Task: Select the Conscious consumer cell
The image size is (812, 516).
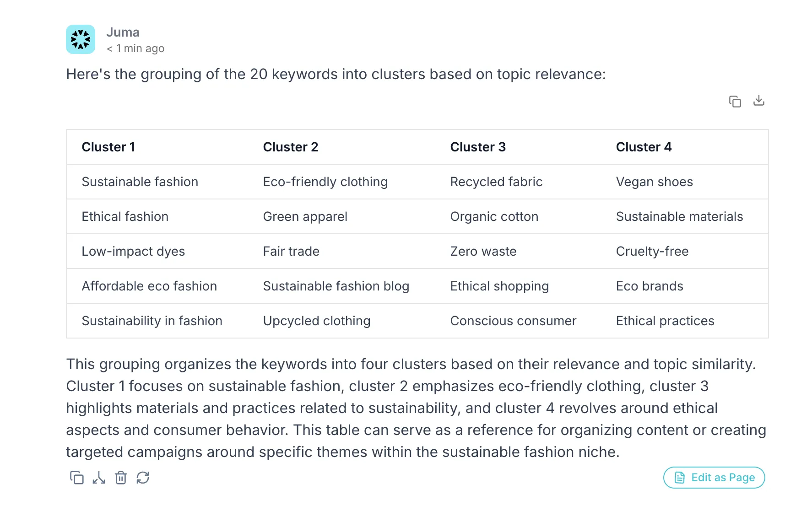Action: coord(513,321)
